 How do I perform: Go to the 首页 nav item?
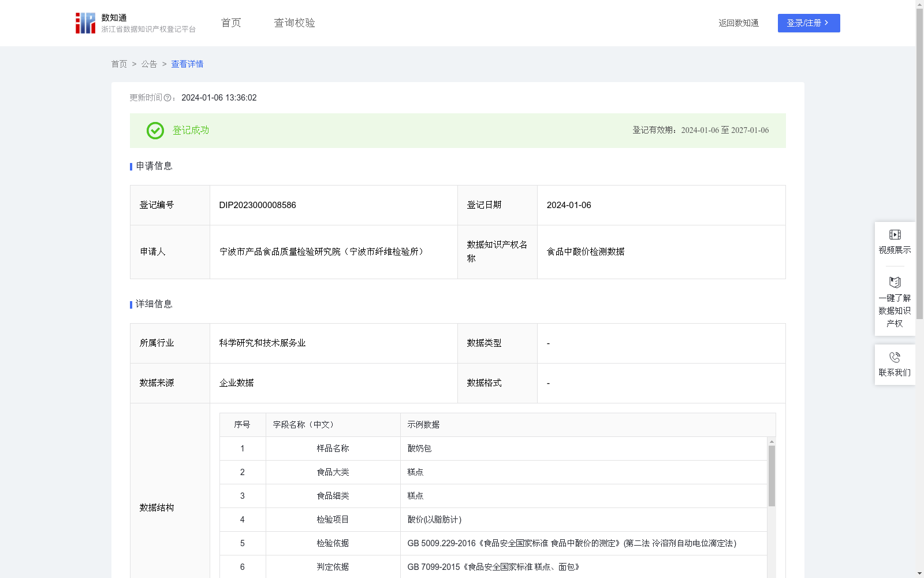click(x=231, y=23)
